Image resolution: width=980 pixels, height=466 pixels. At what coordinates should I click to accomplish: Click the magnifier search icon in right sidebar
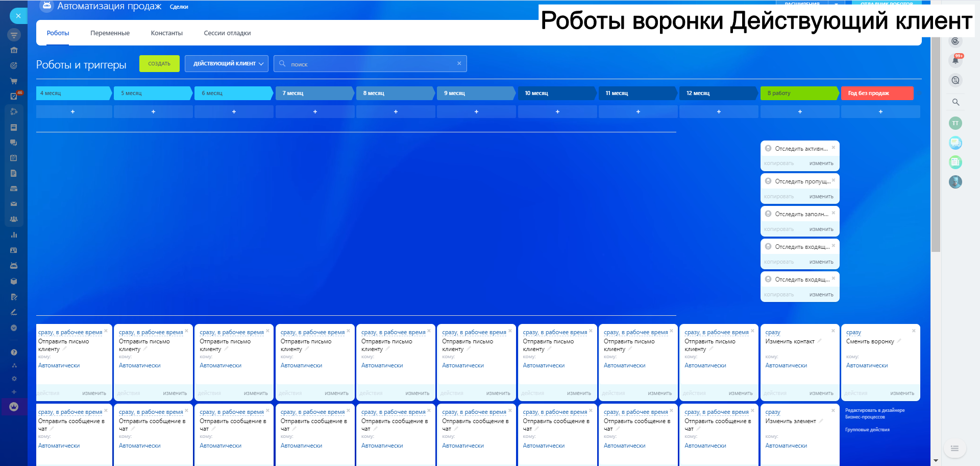[955, 102]
